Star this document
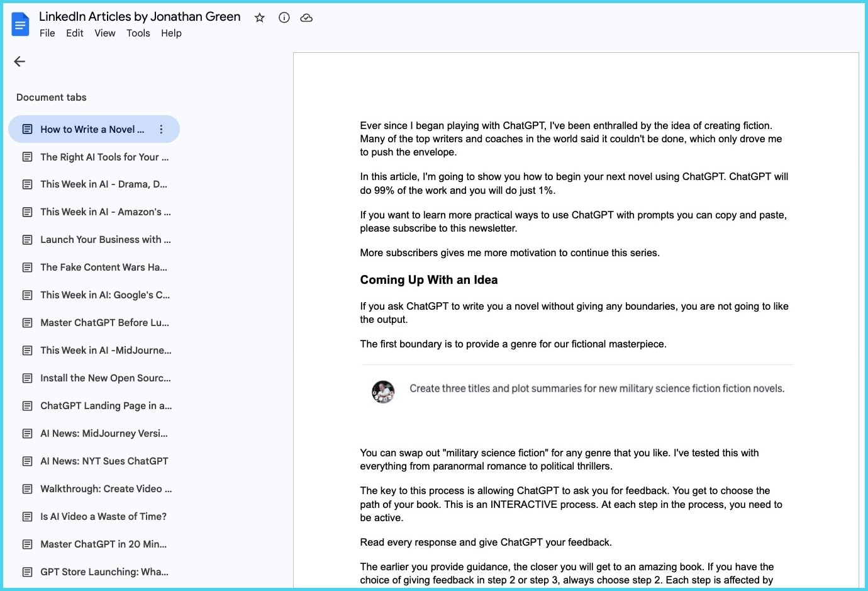 point(259,18)
